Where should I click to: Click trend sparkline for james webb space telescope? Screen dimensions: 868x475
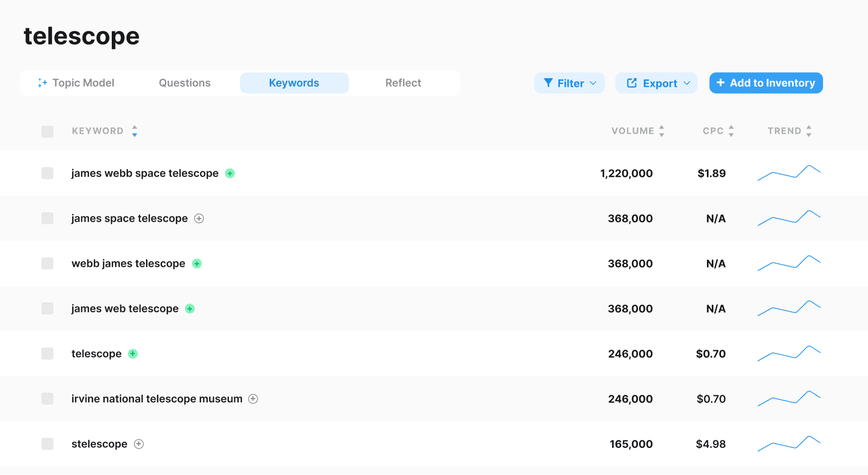789,173
